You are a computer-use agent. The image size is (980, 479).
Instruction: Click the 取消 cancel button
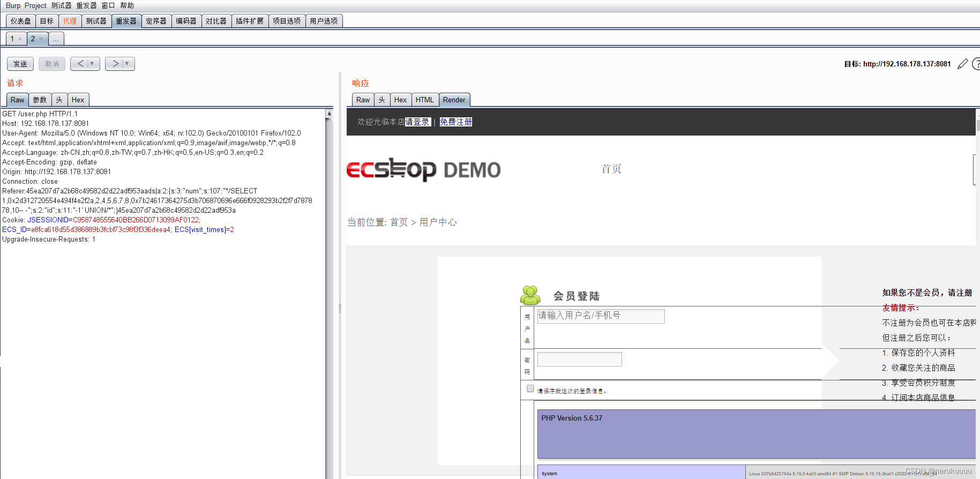point(52,64)
